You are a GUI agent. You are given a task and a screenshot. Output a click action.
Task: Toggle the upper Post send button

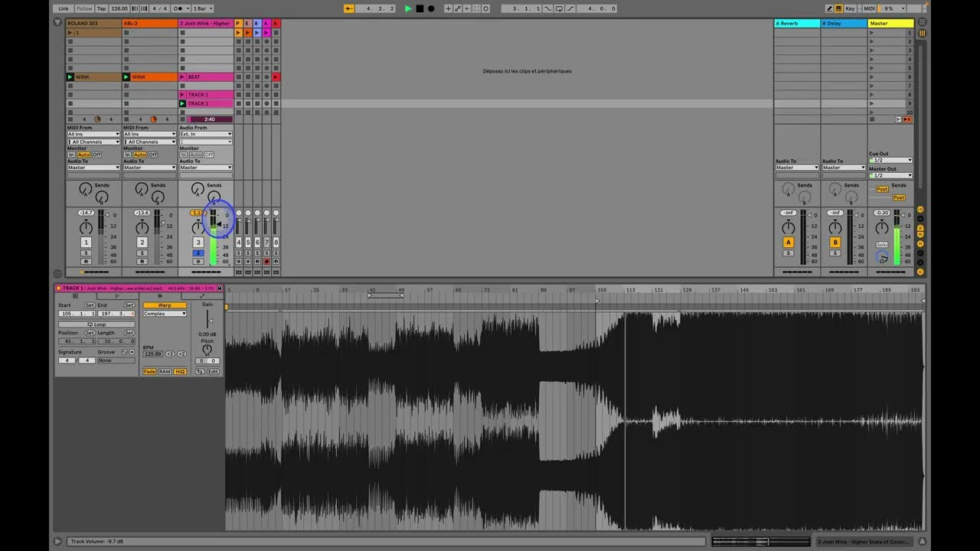[882, 189]
